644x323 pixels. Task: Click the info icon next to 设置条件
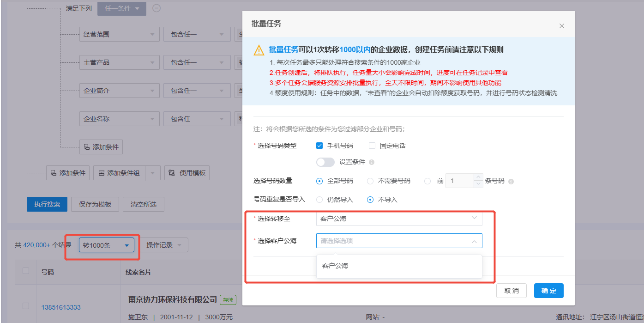[372, 162]
